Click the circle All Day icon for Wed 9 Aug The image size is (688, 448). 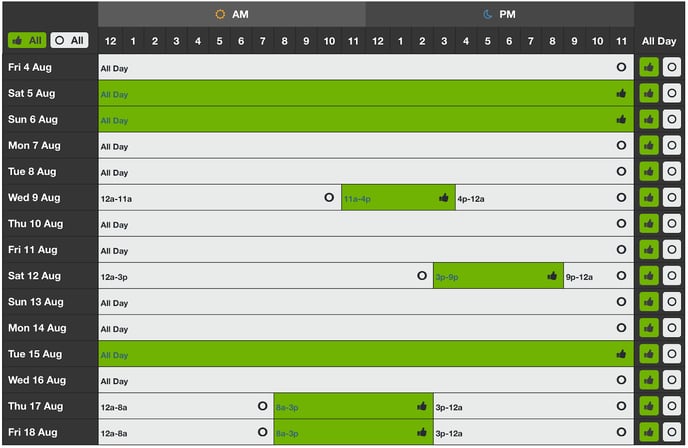click(x=671, y=197)
